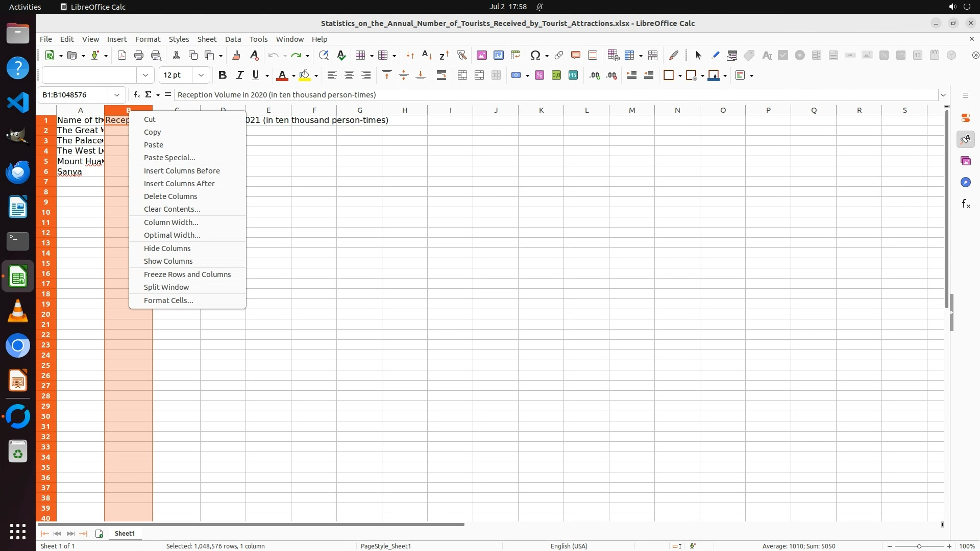Click the AutoFilter icon in toolbar
This screenshot has height=551, width=980.
461,55
